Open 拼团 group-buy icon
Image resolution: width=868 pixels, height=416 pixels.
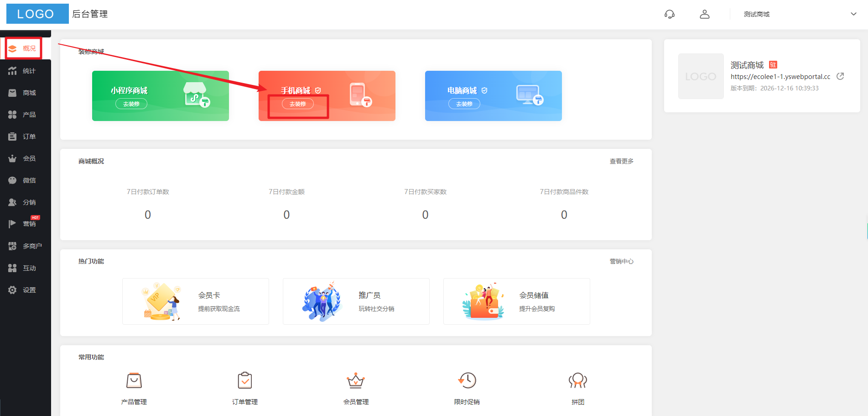pyautogui.click(x=578, y=380)
